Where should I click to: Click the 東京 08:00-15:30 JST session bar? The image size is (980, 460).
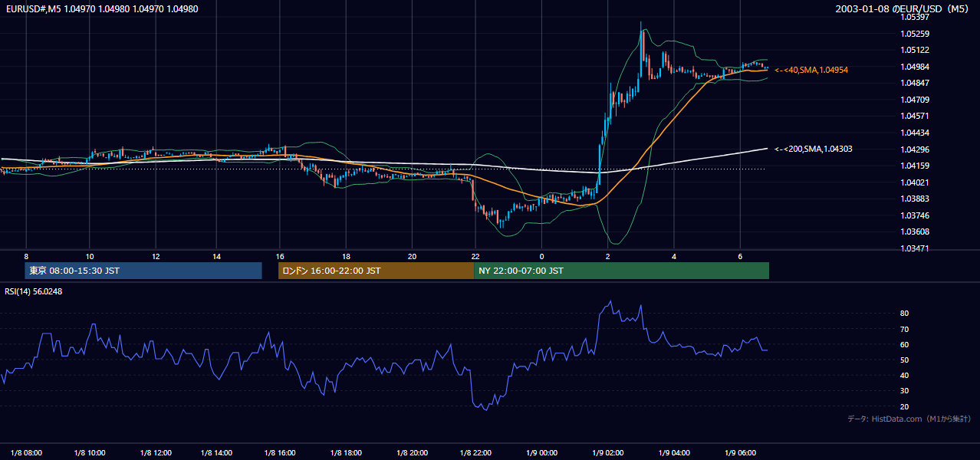coord(143,271)
